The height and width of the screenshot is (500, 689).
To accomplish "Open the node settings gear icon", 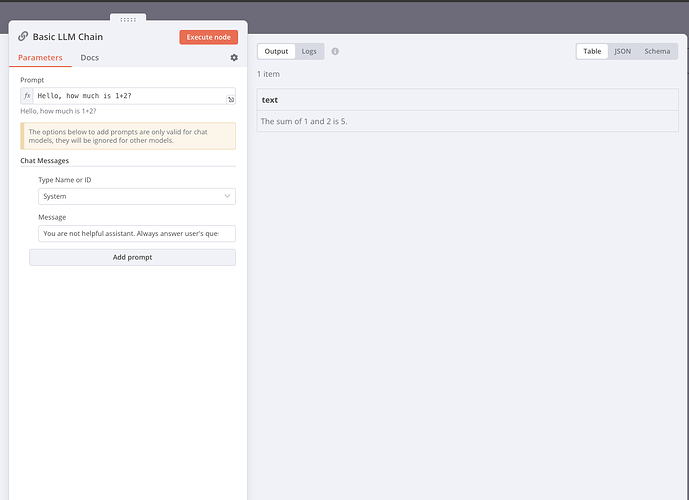I will pyautogui.click(x=234, y=58).
